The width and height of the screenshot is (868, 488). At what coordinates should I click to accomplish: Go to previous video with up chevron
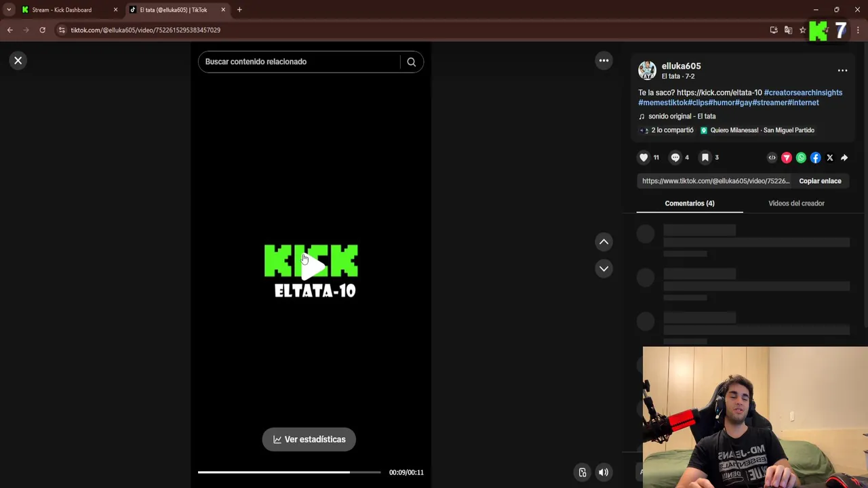coord(604,242)
